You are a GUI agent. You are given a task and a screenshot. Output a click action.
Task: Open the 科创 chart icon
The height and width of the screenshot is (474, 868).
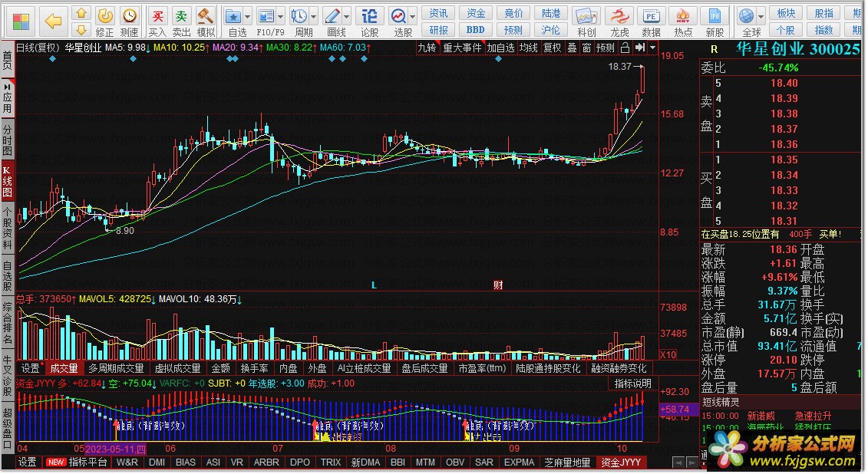[x=586, y=17]
